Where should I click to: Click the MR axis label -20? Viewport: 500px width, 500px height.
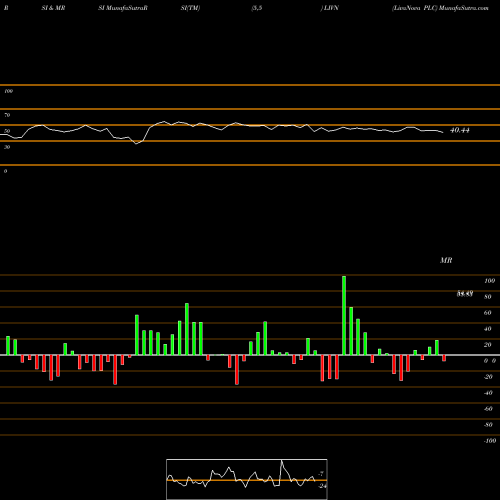[x=488, y=377]
